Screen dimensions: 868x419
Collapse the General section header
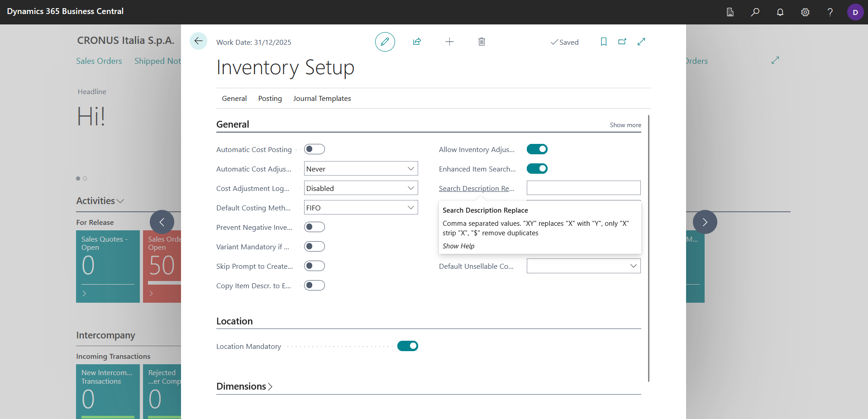pyautogui.click(x=233, y=124)
